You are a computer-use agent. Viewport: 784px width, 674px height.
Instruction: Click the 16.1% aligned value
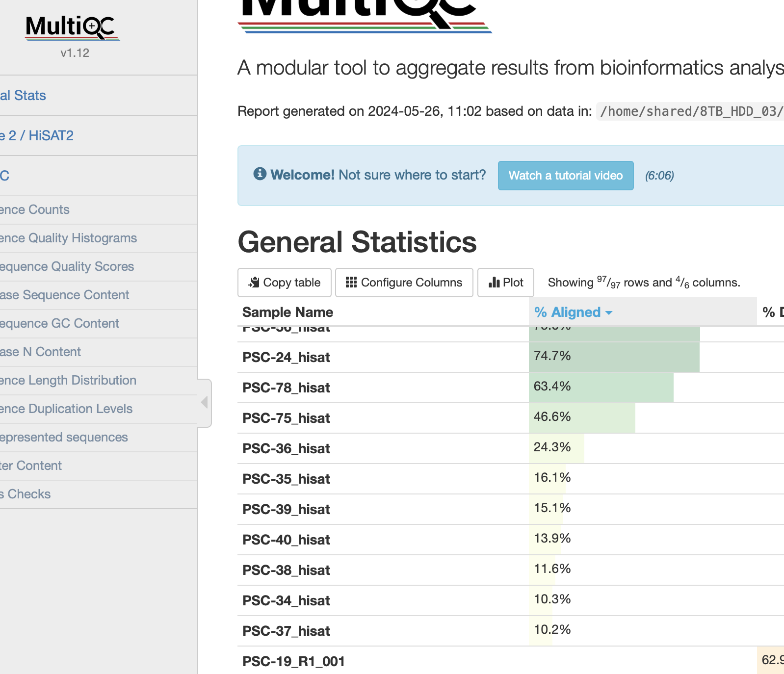[x=552, y=477]
